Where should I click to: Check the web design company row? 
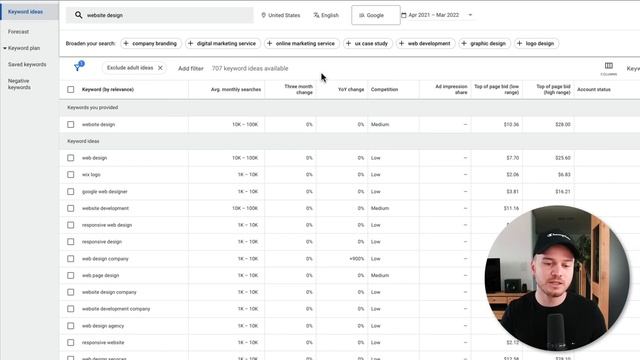(x=71, y=259)
